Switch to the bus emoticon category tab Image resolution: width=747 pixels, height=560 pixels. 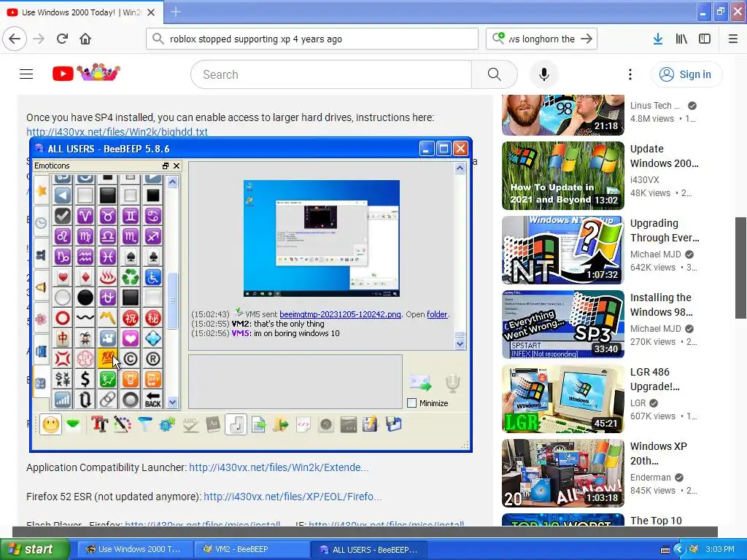pyautogui.click(x=42, y=351)
